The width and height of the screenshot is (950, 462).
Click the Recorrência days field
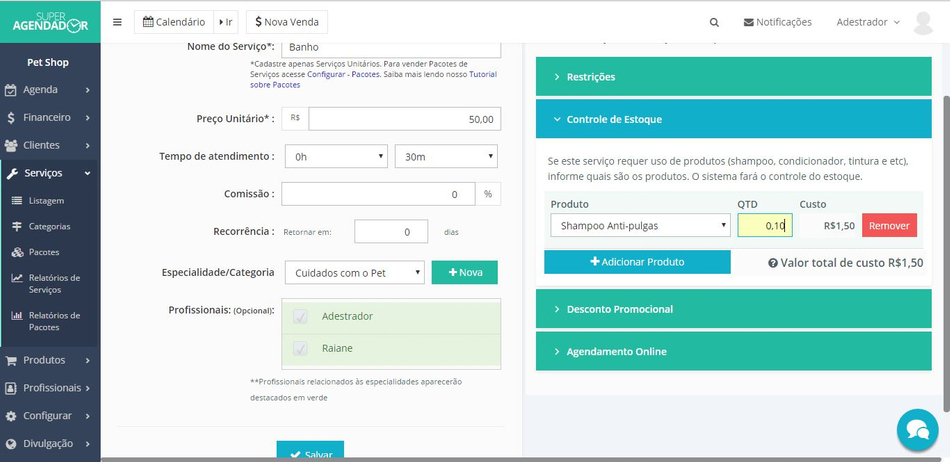pos(391,232)
